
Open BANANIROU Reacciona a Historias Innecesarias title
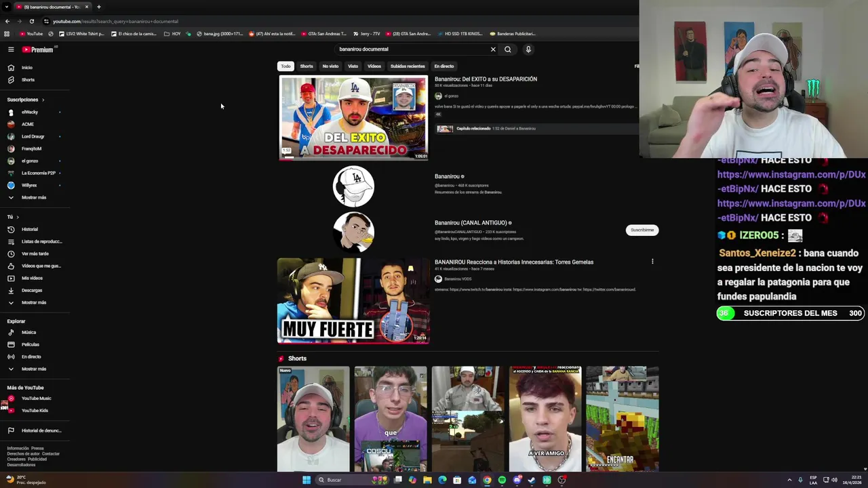pos(514,262)
